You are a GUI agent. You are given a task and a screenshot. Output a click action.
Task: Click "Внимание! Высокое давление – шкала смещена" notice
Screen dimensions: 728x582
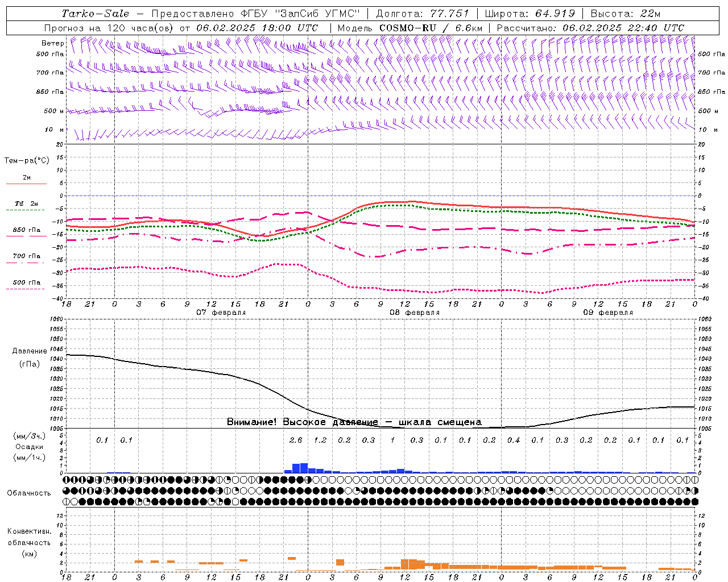[354, 422]
